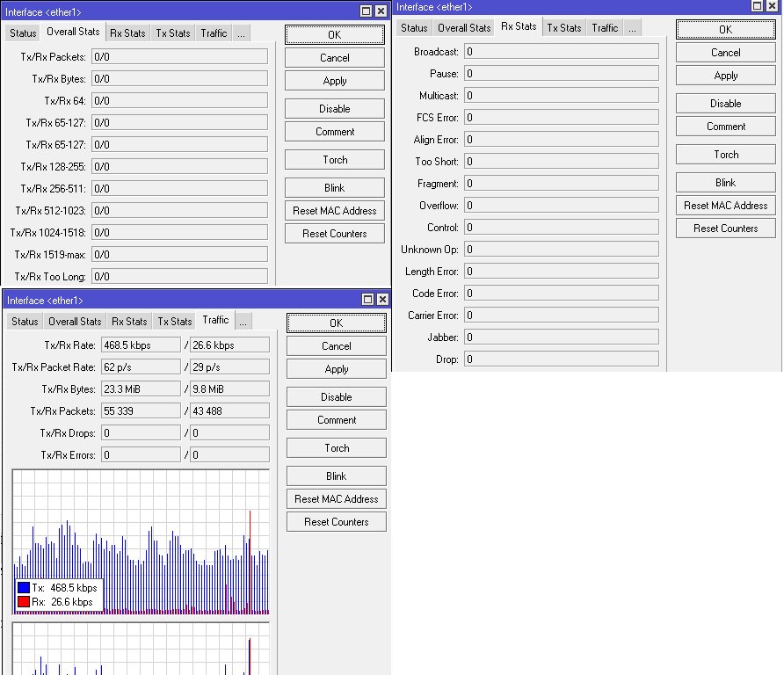Select Traffic tab in Rx Stats window

pyautogui.click(x=605, y=28)
